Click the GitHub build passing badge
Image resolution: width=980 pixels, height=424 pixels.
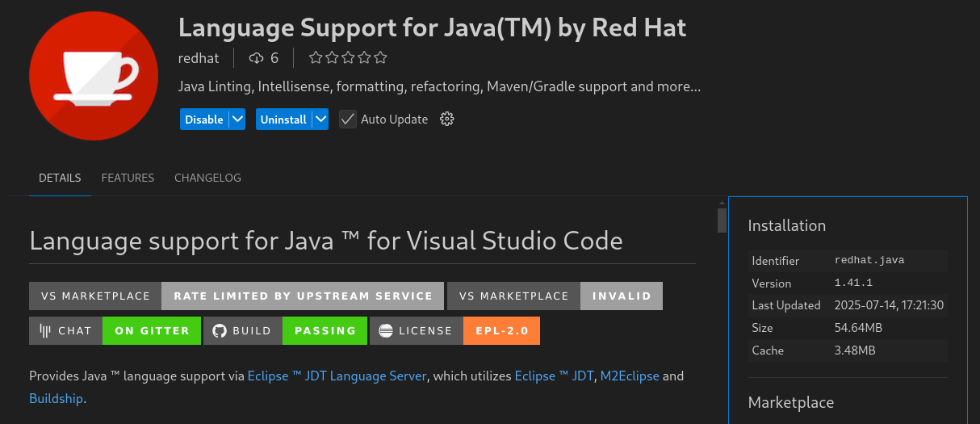pyautogui.click(x=285, y=330)
